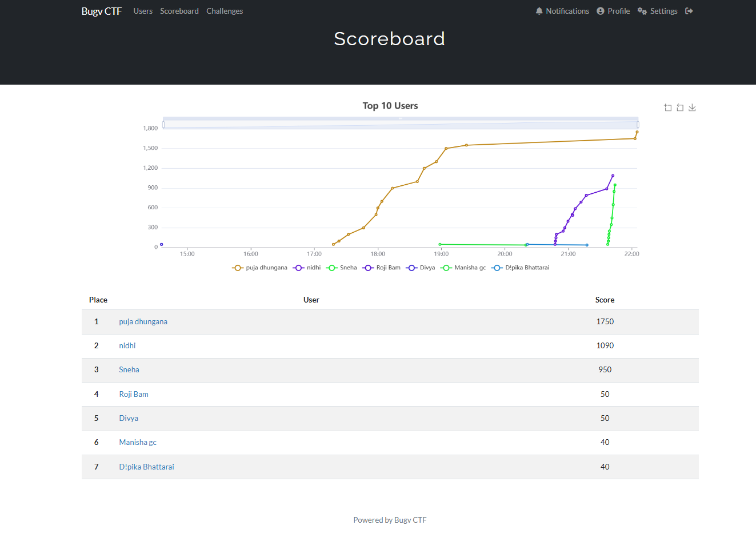Click the chart zoom reset icon

point(680,108)
